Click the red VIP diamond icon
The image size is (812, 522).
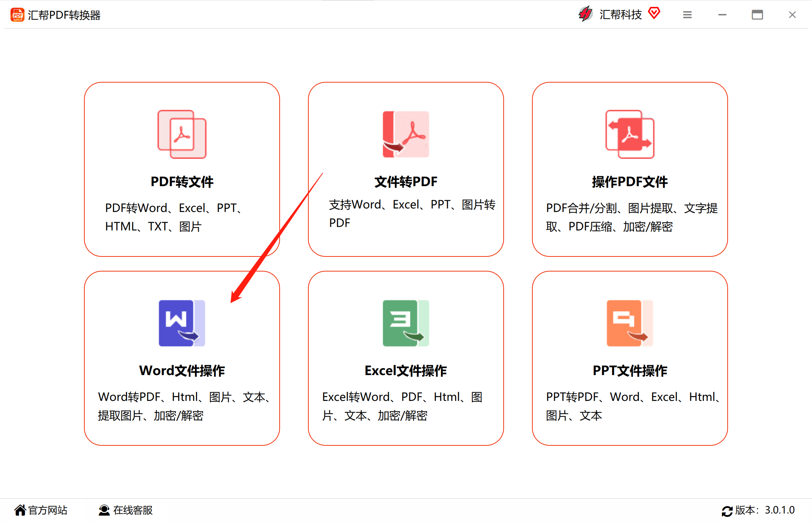tap(654, 13)
